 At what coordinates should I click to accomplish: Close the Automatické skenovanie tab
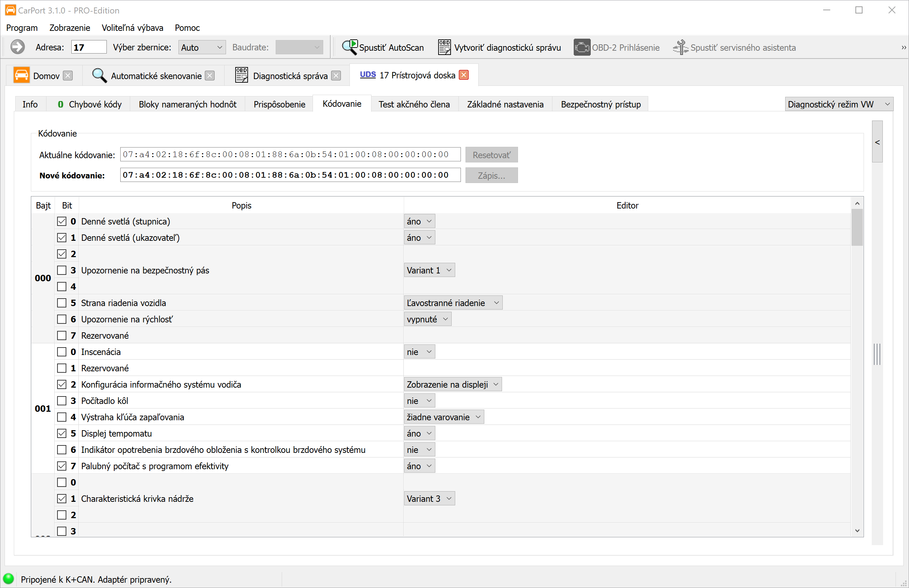tap(210, 76)
